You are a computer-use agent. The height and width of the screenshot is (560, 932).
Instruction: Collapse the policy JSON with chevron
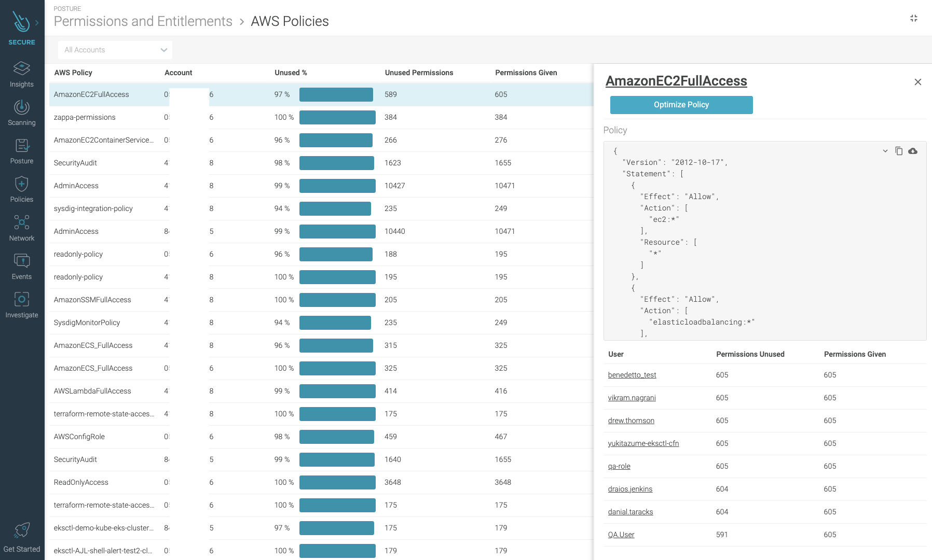[x=885, y=151]
